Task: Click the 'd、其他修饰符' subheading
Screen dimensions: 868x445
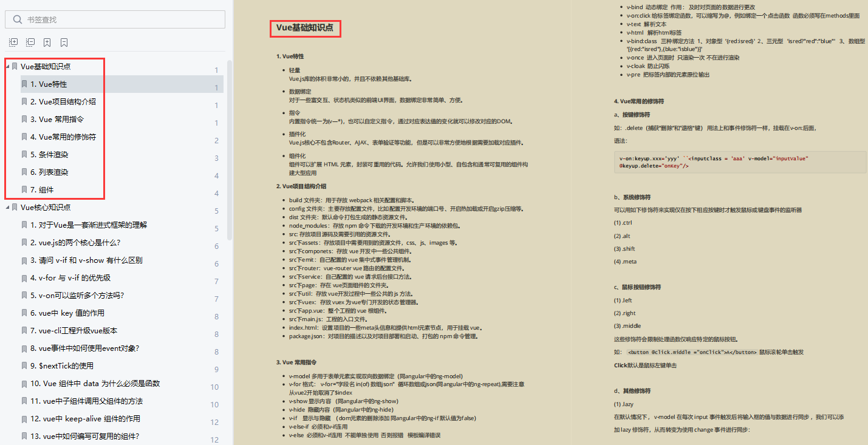Action: point(632,391)
